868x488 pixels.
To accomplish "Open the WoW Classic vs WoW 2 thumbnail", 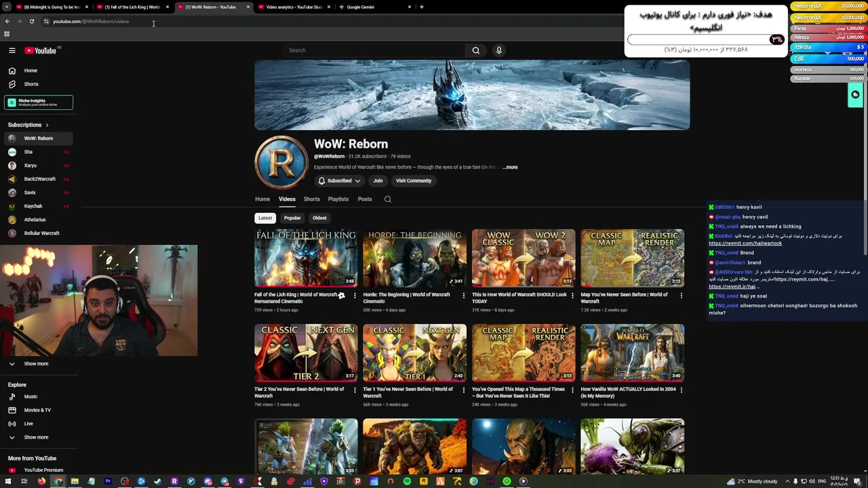I will click(x=524, y=258).
